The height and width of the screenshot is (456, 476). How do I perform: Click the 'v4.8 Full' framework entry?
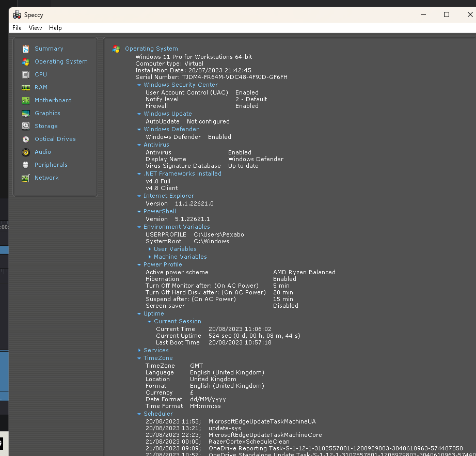(158, 182)
